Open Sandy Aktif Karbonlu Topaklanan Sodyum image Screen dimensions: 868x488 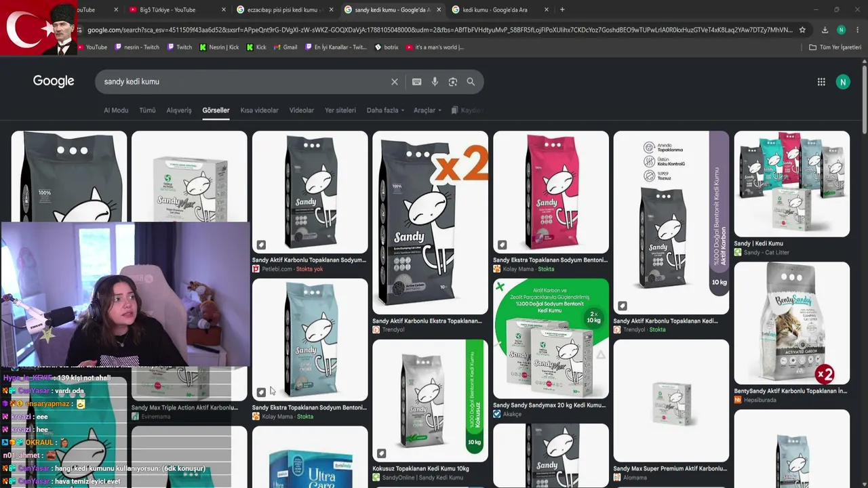coord(310,192)
